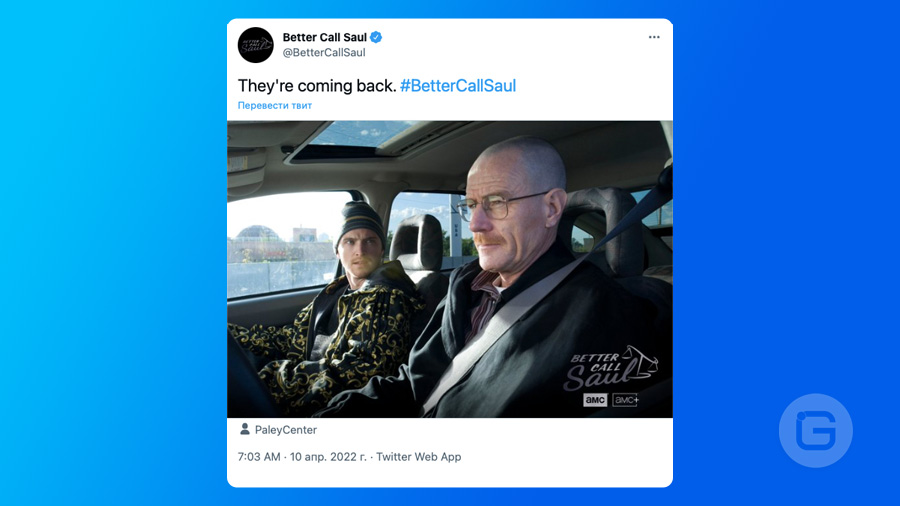This screenshot has width=900, height=506.
Task: Click the 'Better Call Saul' display name
Action: [324, 37]
